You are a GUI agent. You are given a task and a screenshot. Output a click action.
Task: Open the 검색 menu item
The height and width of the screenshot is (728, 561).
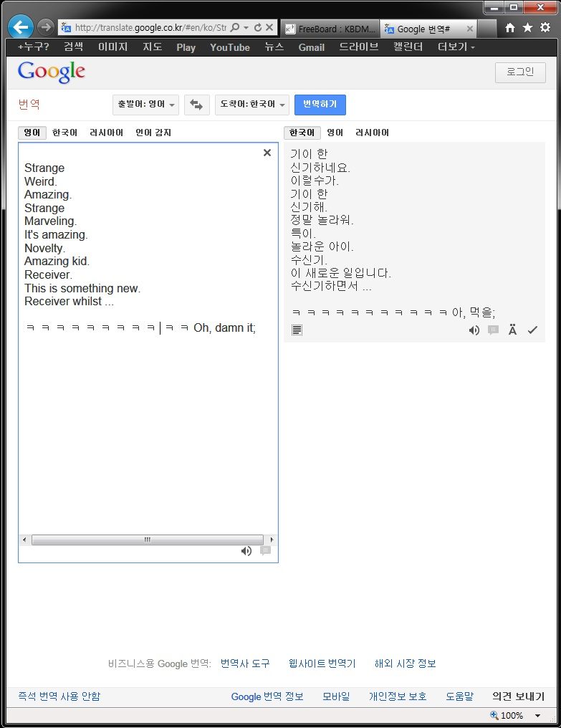[x=73, y=47]
